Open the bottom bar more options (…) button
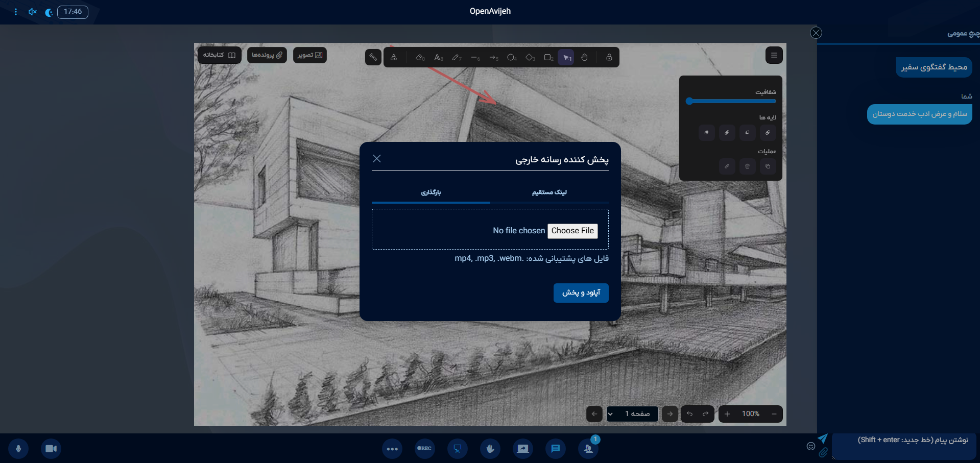The image size is (980, 463). (x=392, y=449)
